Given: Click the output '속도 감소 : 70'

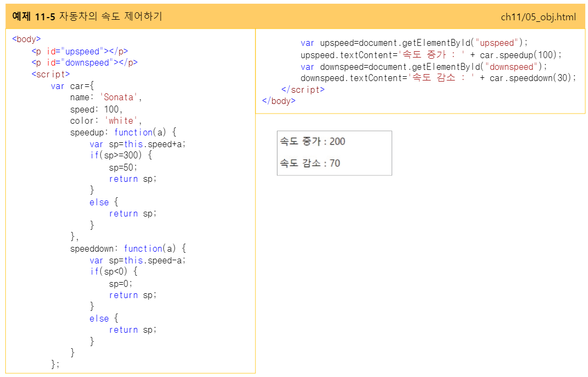Looking at the screenshot, I should tap(310, 163).
